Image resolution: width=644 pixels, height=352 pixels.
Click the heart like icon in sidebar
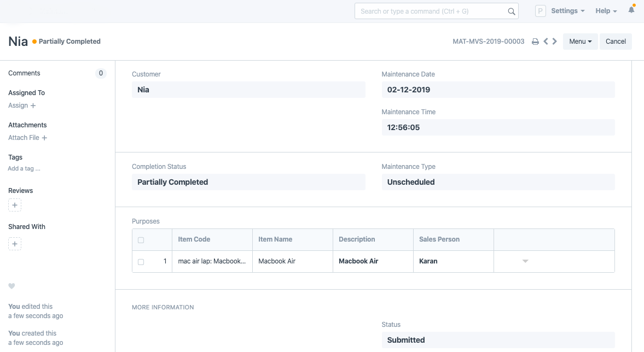coord(11,286)
